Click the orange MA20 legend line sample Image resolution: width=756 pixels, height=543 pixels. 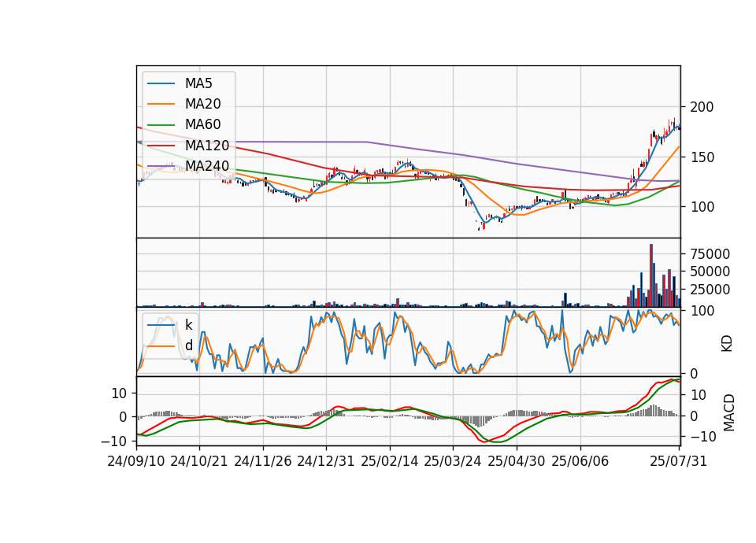[x=161, y=104]
